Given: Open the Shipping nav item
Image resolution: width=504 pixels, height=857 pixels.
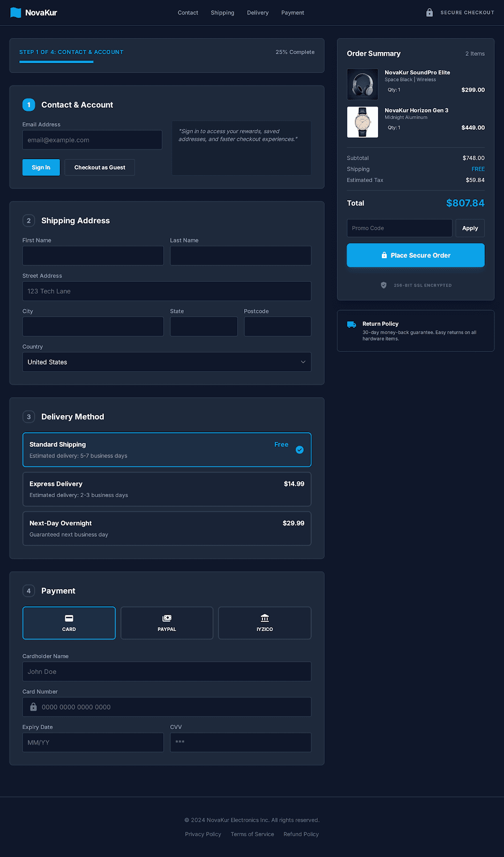Looking at the screenshot, I should (x=222, y=13).
